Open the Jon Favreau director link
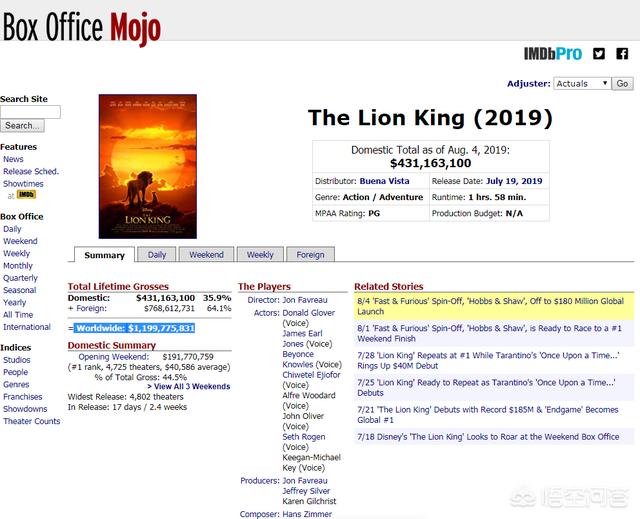The image size is (640, 519). click(x=305, y=300)
